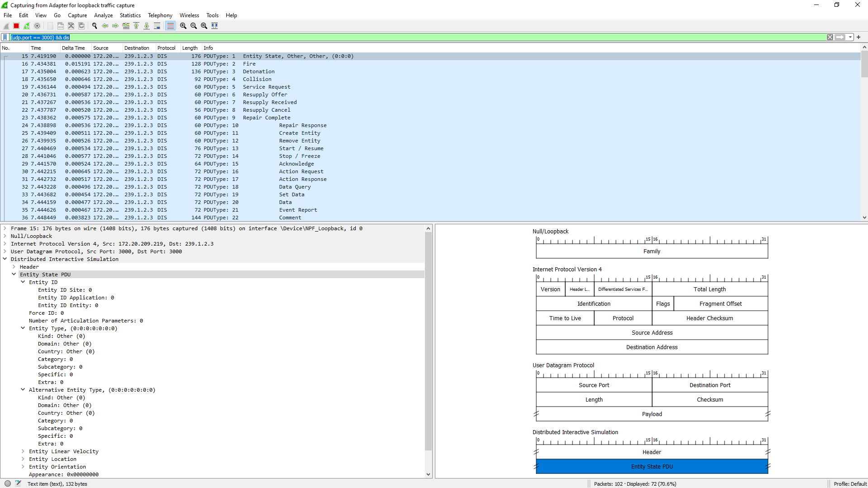Expand the Frame 15 tree row
This screenshot has width=868, height=488.
tap(5, 228)
